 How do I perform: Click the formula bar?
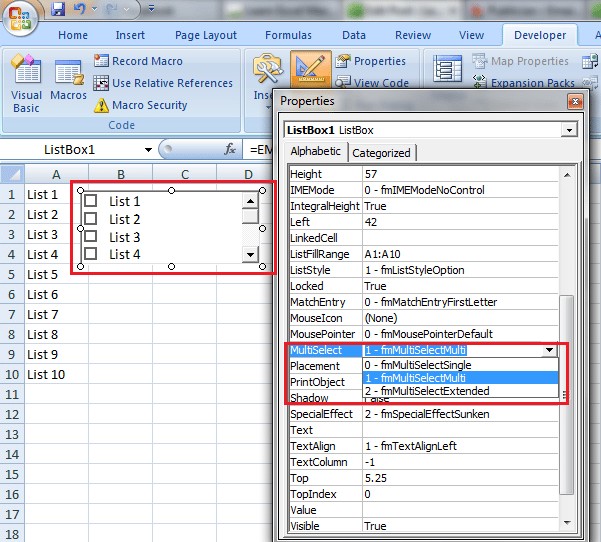click(x=259, y=149)
